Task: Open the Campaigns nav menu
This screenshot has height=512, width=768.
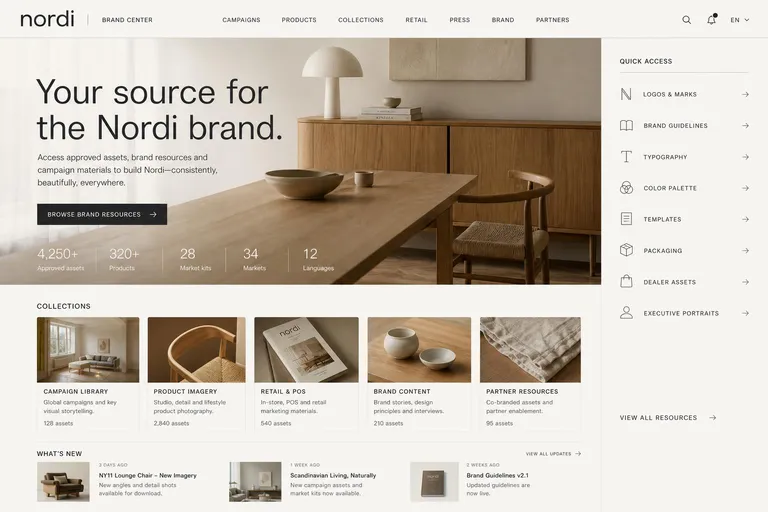Action: 241,20
